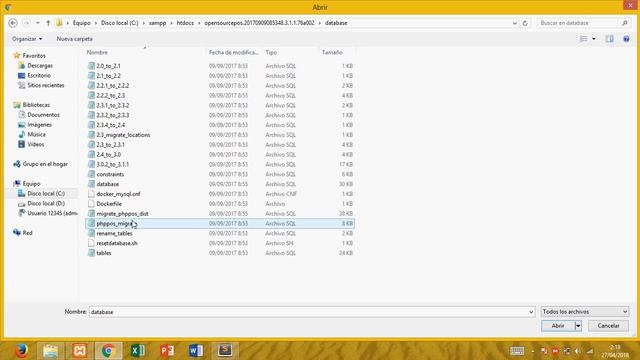Select the 2.3_migrate_locations file icon

click(x=91, y=135)
